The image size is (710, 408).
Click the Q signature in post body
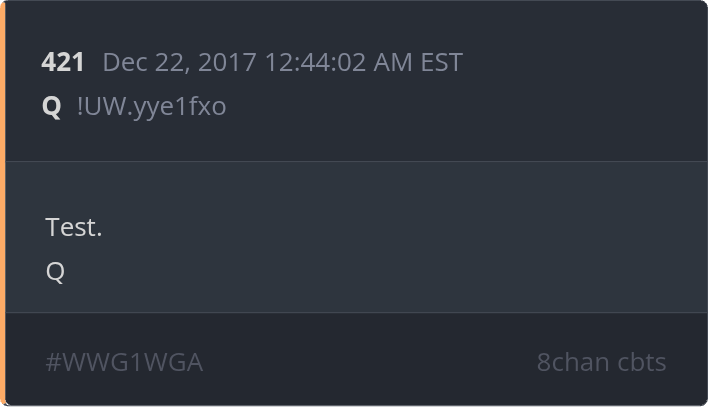(55, 272)
